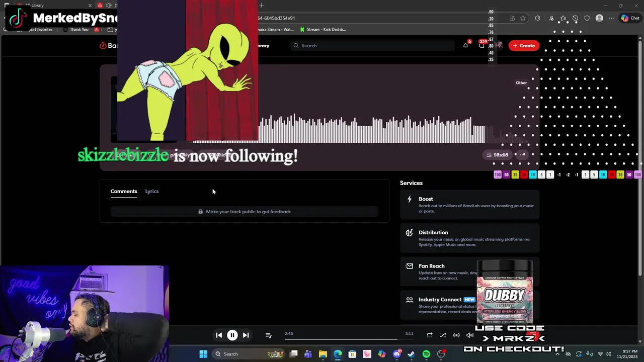Open Edge history icon
This screenshot has height=362, width=644.
click(575, 18)
